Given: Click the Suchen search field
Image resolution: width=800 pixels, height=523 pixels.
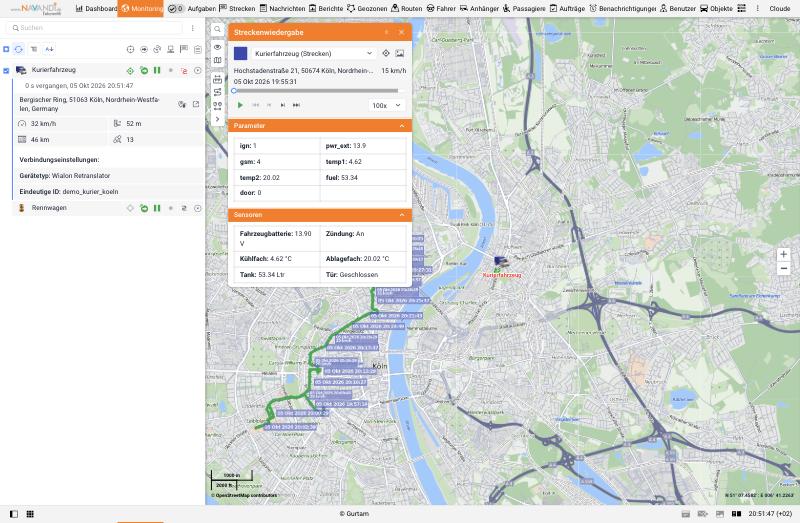Looking at the screenshot, I should [x=97, y=28].
